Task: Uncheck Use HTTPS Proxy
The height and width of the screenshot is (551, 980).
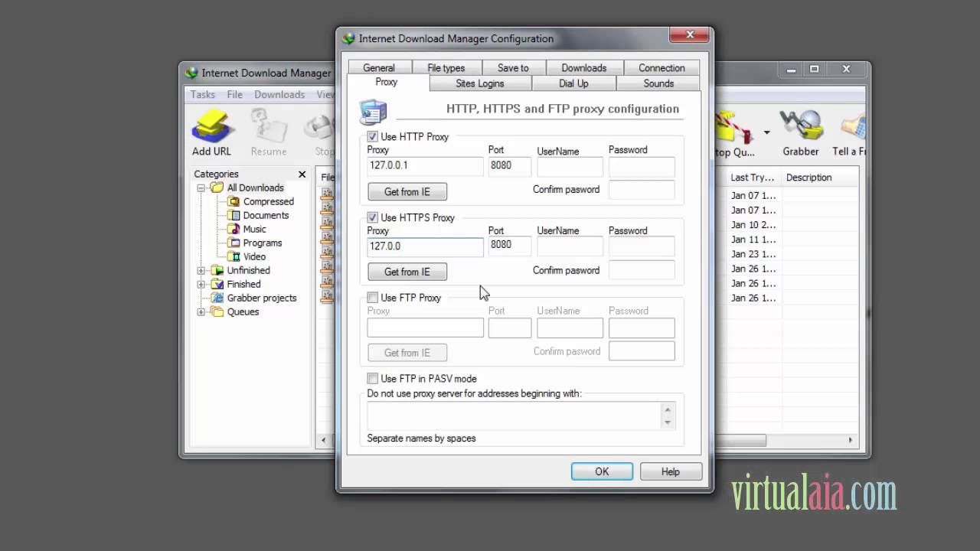Action: [x=373, y=217]
